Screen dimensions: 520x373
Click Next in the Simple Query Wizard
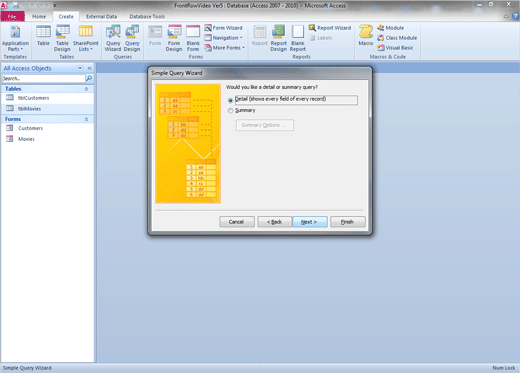point(310,222)
